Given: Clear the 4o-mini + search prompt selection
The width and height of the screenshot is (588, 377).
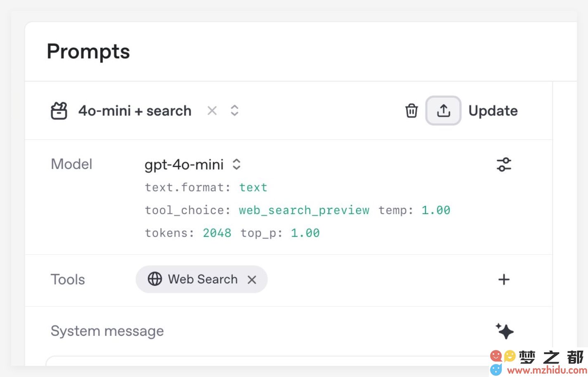Looking at the screenshot, I should (212, 111).
